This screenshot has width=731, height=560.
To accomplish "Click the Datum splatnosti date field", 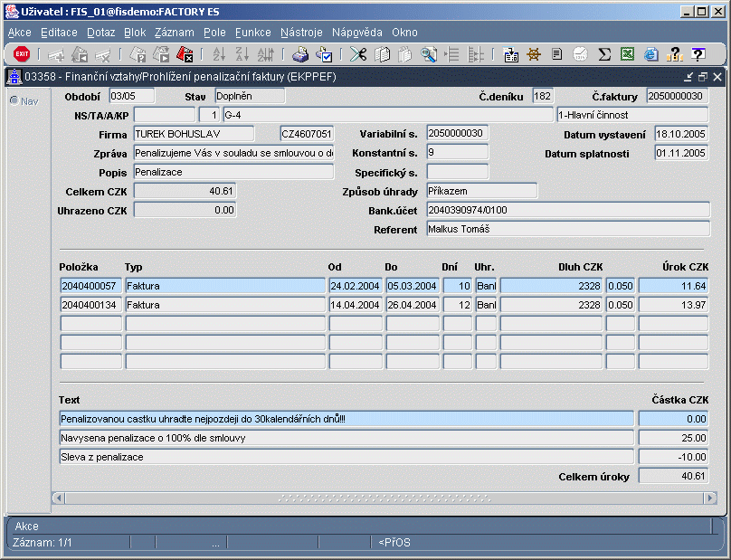I will 680,153.
